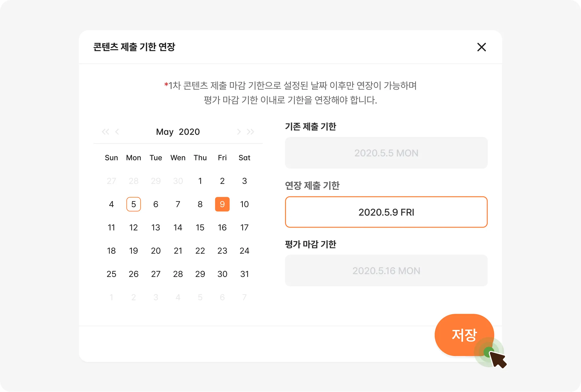
Task: Click the orange 저장 save button
Action: coord(464,335)
